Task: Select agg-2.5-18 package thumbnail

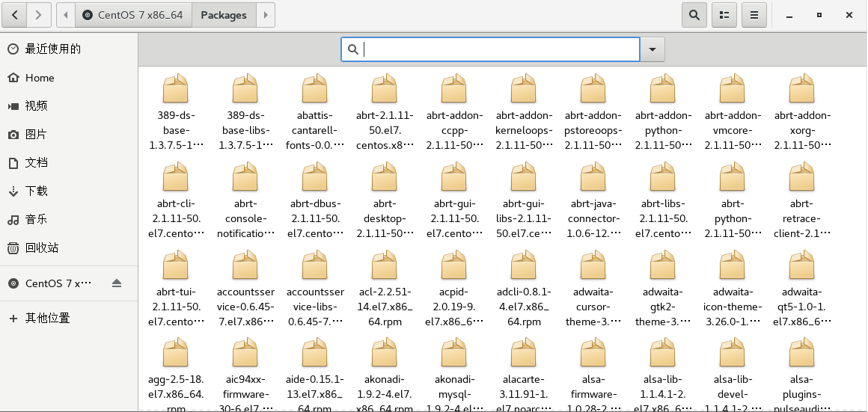Action: click(x=176, y=354)
